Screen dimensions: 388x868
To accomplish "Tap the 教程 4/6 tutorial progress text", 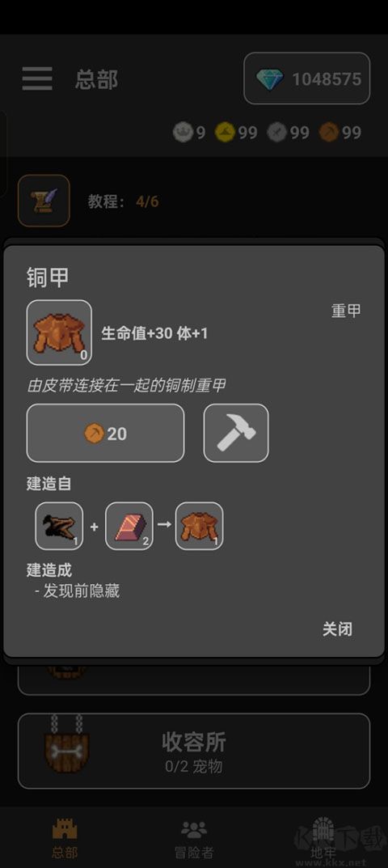I will click(x=123, y=201).
